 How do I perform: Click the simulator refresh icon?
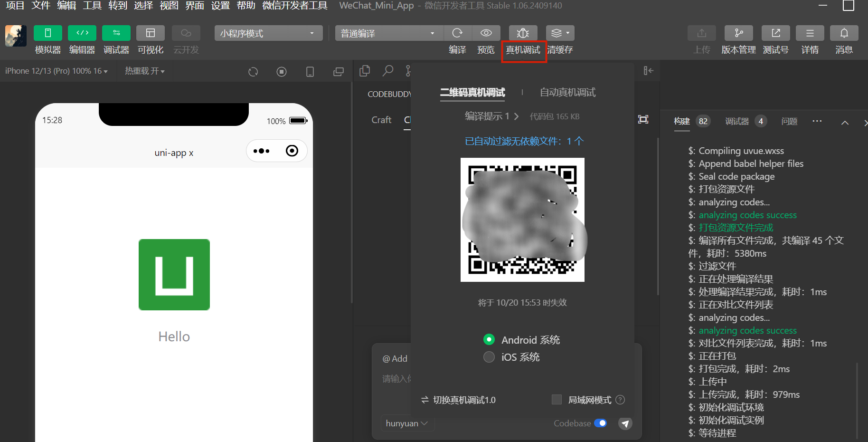tap(253, 72)
